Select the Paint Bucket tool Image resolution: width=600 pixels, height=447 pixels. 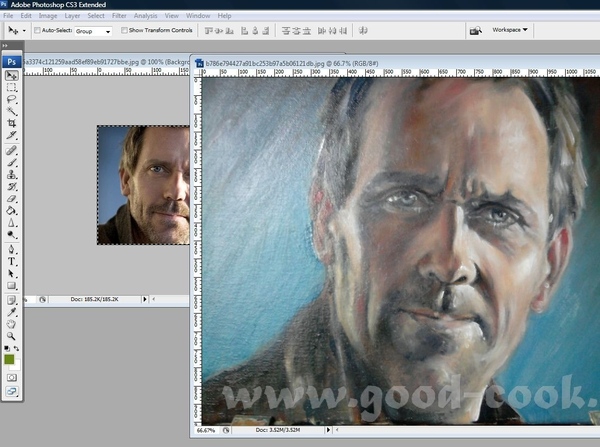(x=11, y=210)
